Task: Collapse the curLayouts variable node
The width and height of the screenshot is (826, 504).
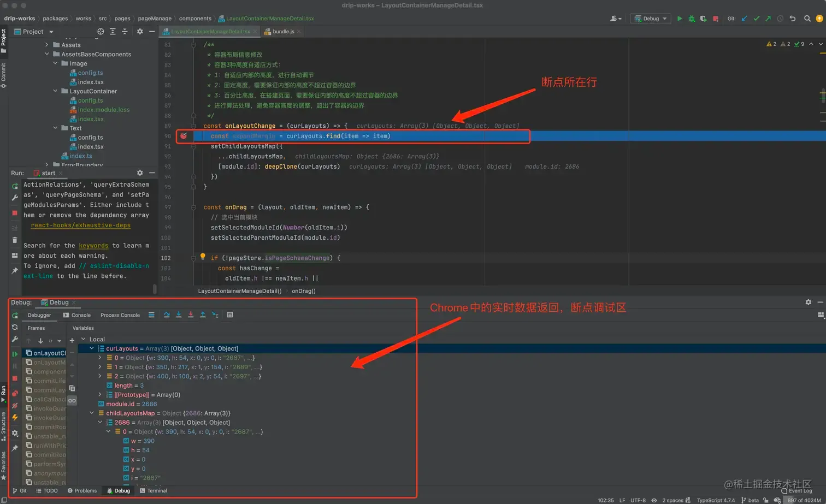Action: (92, 348)
